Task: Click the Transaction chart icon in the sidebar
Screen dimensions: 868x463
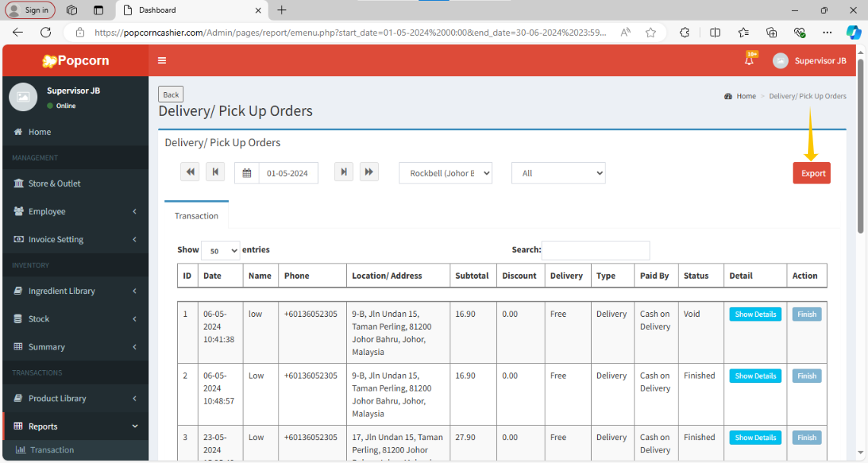Action: point(21,450)
